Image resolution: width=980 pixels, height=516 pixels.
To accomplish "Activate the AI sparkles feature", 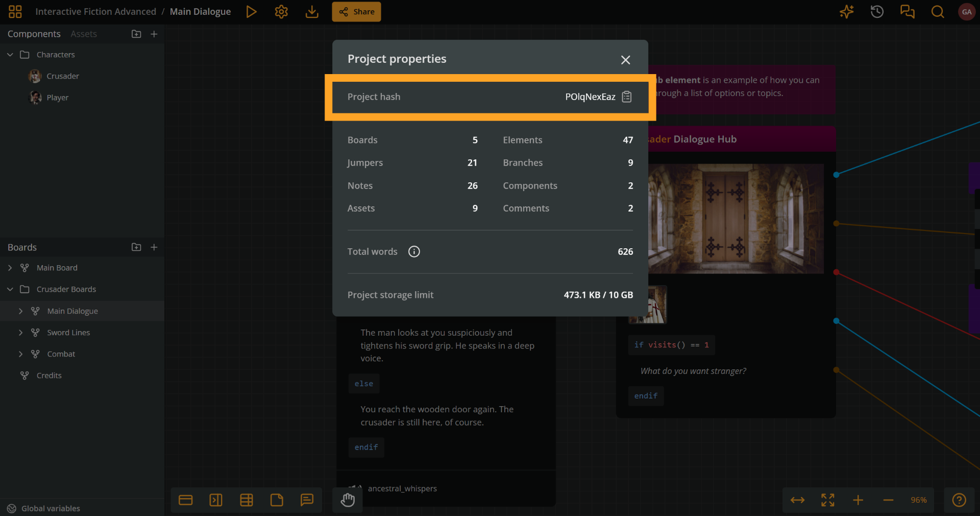I will point(846,12).
